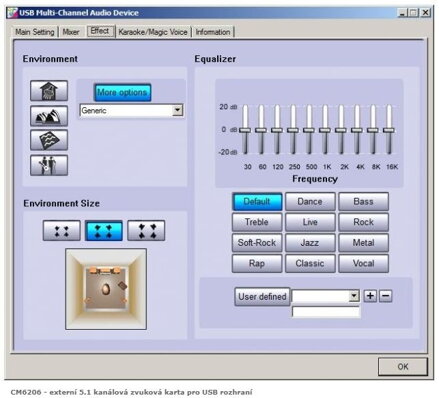
Task: Apply the Default equalizer preset
Action: (257, 201)
